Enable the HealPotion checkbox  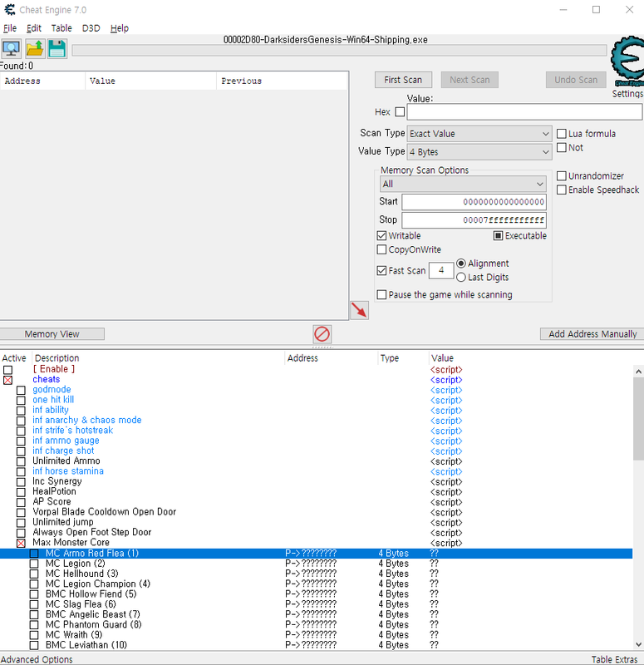(x=21, y=492)
